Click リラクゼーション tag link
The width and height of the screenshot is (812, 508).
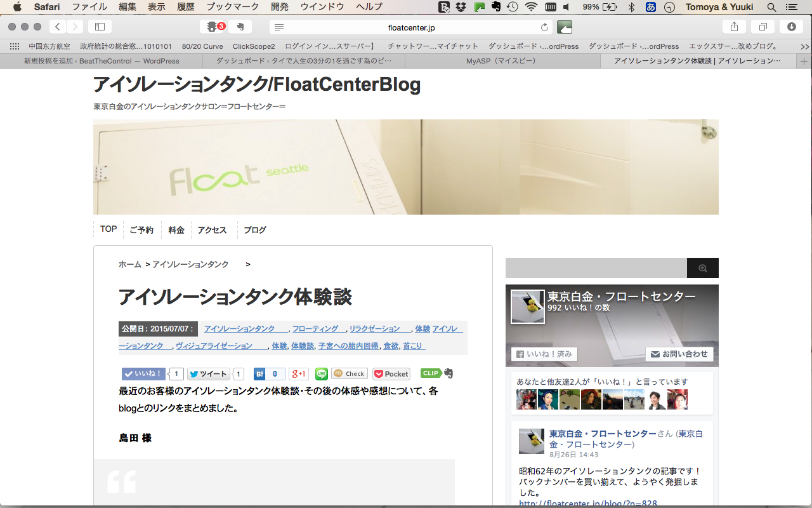pos(379,329)
